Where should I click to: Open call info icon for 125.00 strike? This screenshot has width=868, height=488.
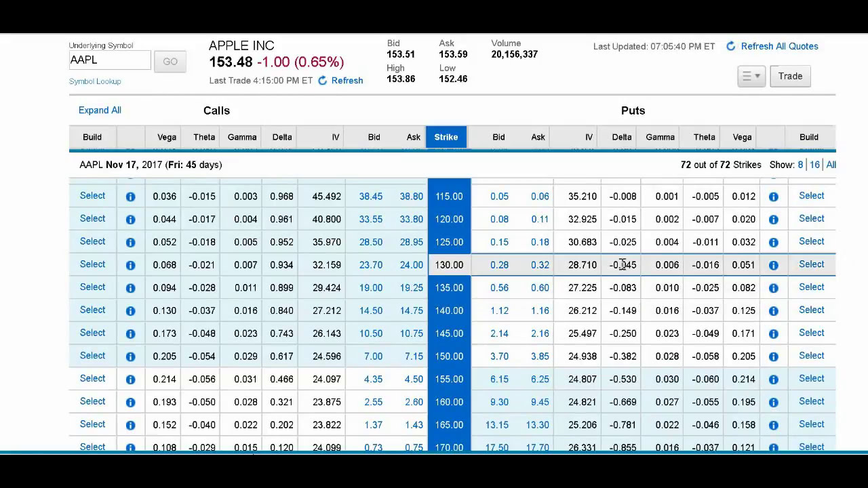tap(130, 242)
